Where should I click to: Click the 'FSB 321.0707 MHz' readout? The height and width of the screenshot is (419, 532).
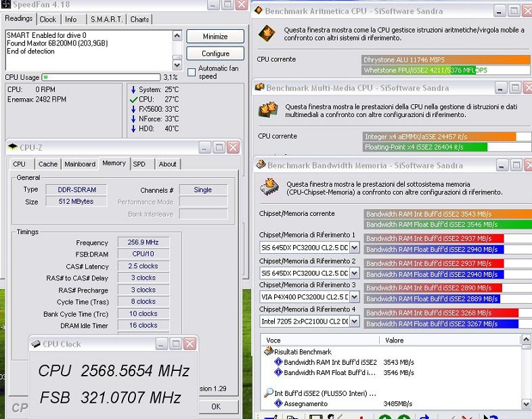[x=110, y=397]
